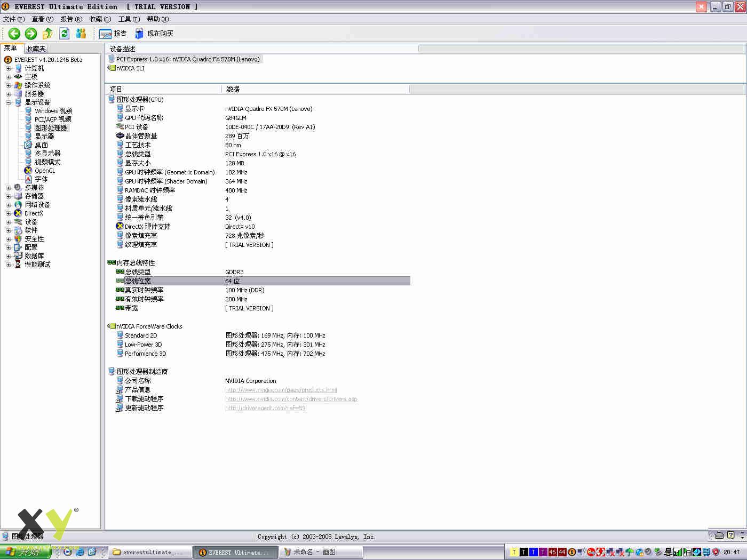
Task: Open the 帮助(H) menu
Action: click(x=158, y=19)
